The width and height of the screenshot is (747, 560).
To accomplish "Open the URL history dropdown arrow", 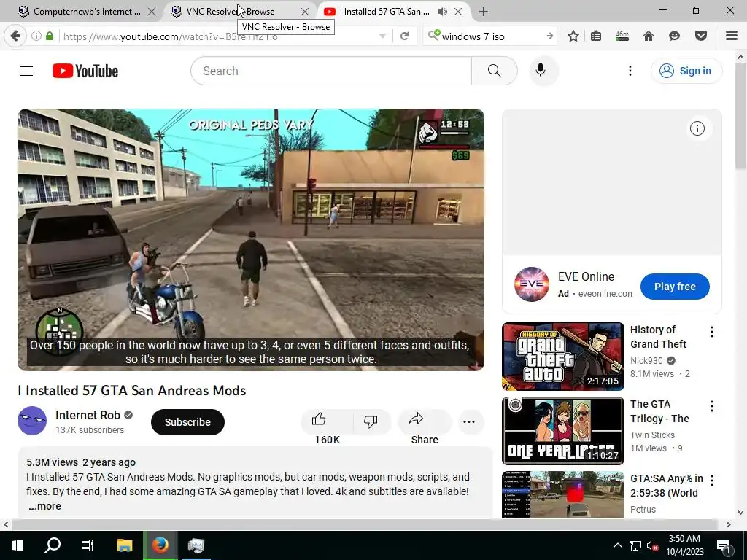I will (x=382, y=36).
